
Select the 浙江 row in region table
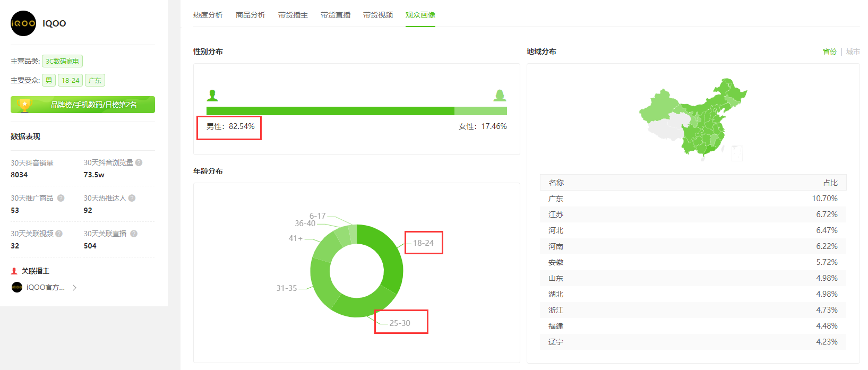coord(693,310)
